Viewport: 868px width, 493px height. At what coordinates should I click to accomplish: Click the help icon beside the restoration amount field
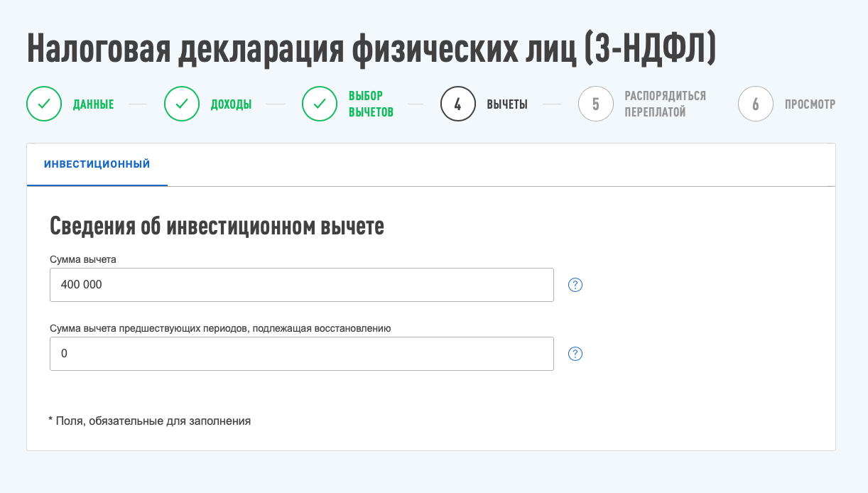(575, 354)
